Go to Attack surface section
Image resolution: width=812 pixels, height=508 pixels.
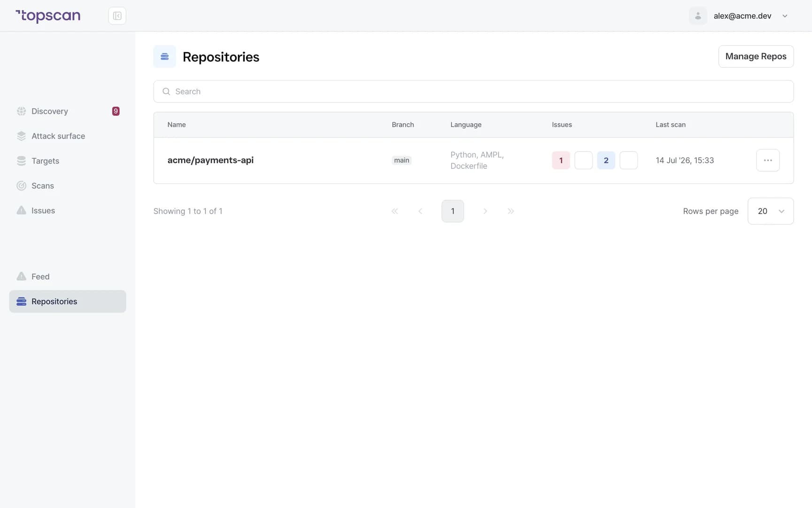pyautogui.click(x=68, y=136)
